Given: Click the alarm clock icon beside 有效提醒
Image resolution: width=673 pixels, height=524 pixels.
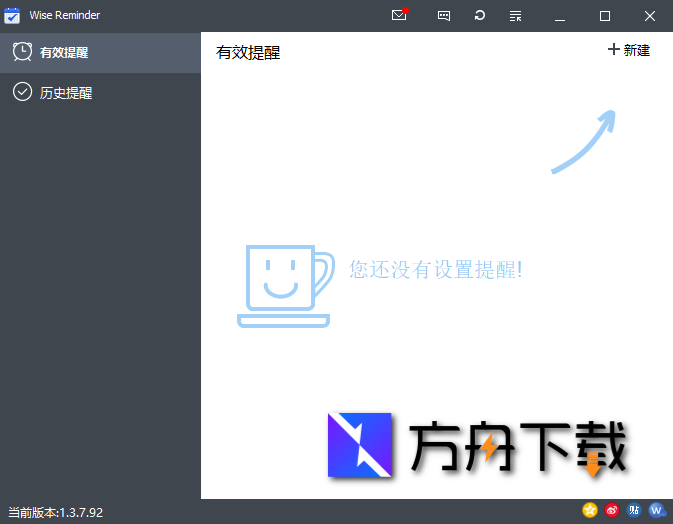Looking at the screenshot, I should [x=22, y=51].
